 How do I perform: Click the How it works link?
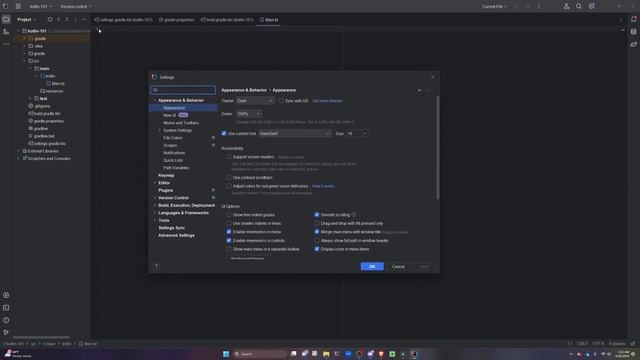tap(323, 186)
